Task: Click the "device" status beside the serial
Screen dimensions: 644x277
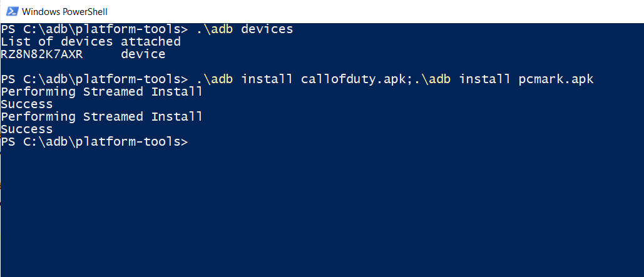Action: (x=143, y=54)
